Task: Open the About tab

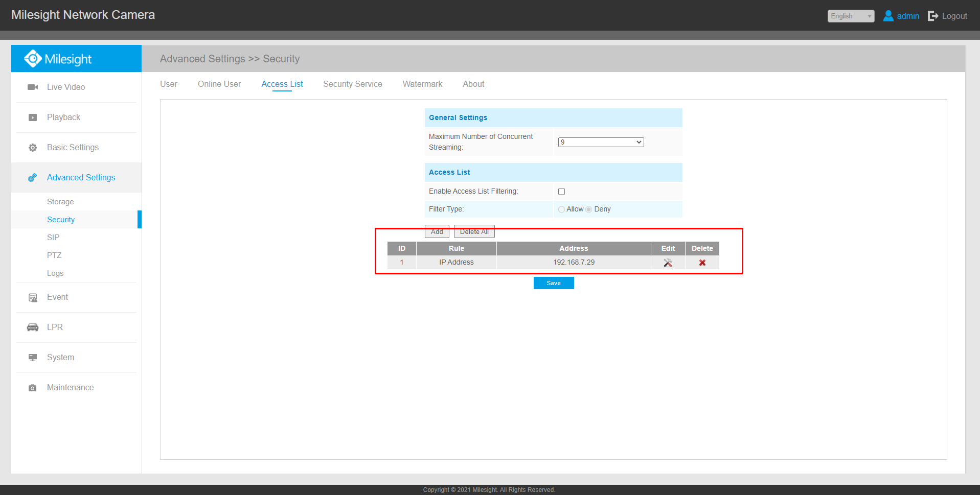Action: 473,84
